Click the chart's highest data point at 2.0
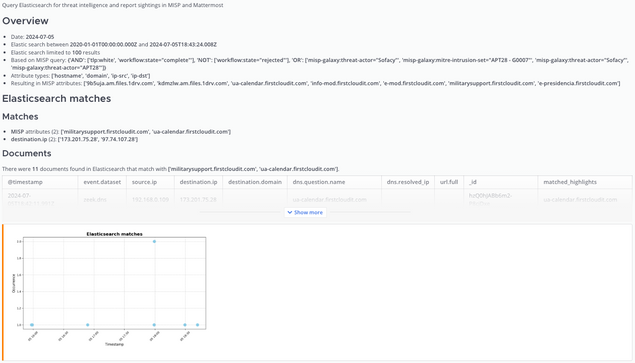This screenshot has height=363, width=635. (x=154, y=241)
